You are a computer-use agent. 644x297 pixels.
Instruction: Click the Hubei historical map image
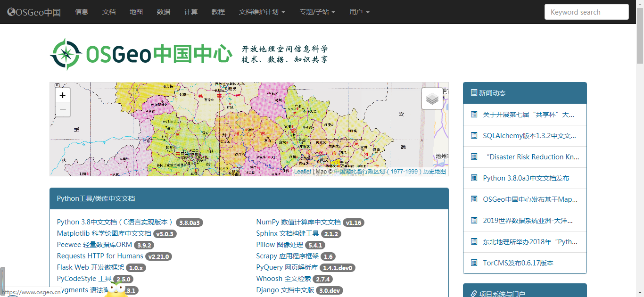click(249, 129)
